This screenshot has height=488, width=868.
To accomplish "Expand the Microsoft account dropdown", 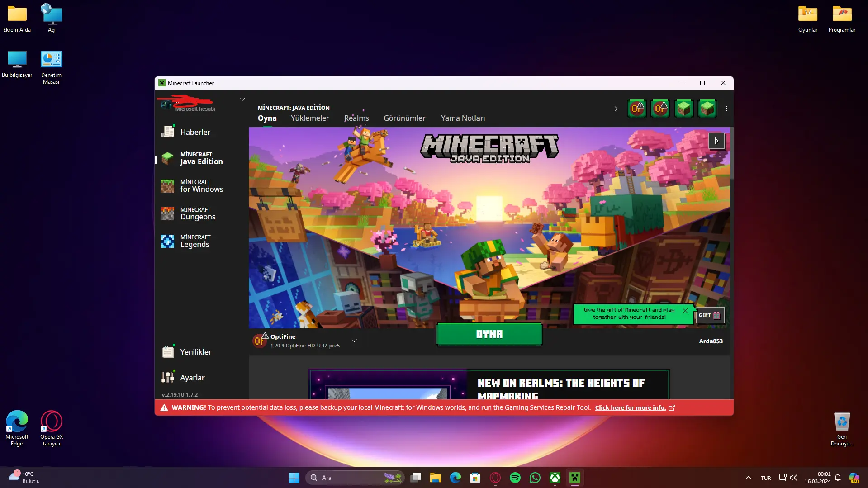I will point(243,99).
